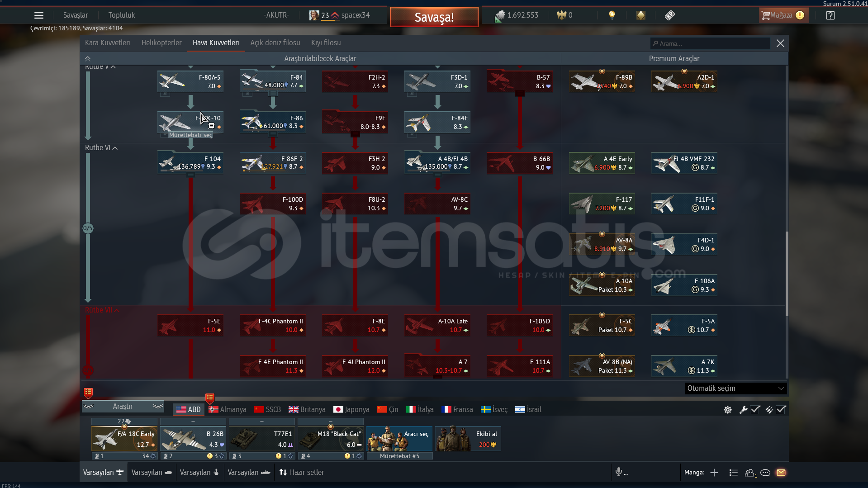The width and height of the screenshot is (868, 488).
Task: Click the lightbulb icon in top bar
Action: pos(612,15)
